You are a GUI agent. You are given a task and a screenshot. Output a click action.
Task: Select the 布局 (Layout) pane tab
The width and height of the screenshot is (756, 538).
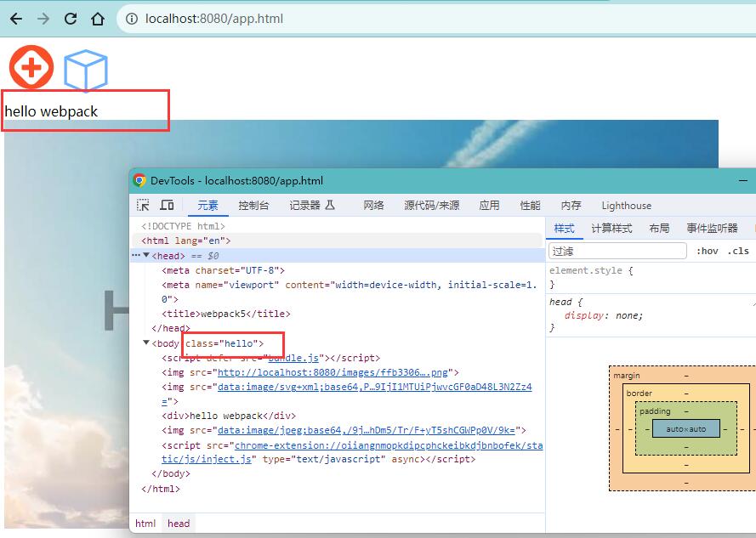(659, 229)
